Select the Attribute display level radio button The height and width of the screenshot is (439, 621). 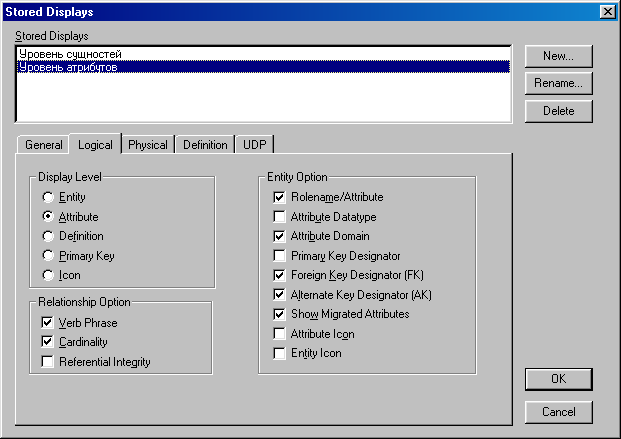pyautogui.click(x=48, y=217)
